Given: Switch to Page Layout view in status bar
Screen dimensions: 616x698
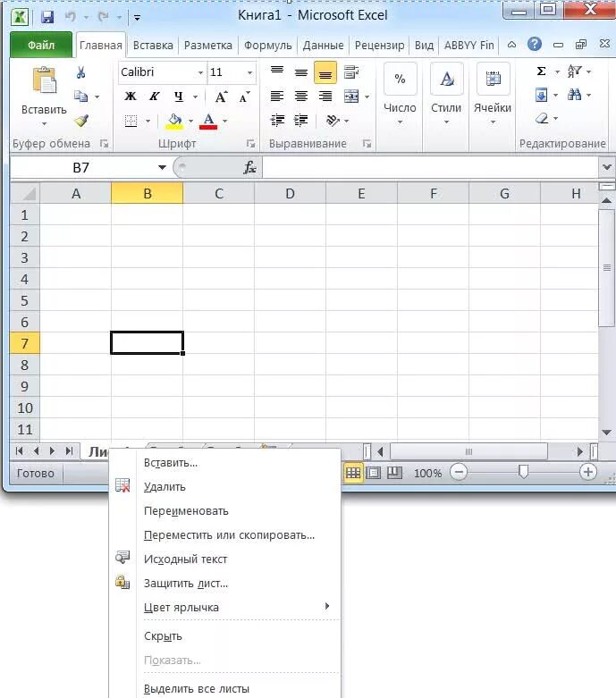Looking at the screenshot, I should pyautogui.click(x=373, y=473).
